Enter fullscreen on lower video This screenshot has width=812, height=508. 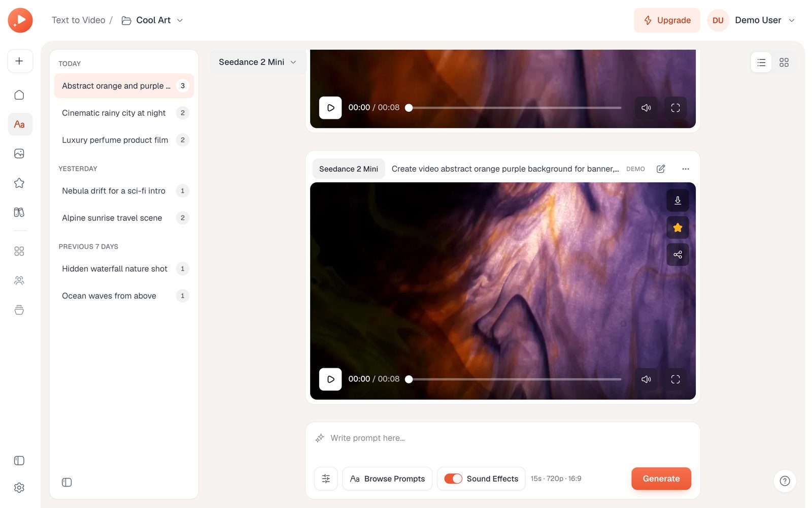(x=675, y=379)
